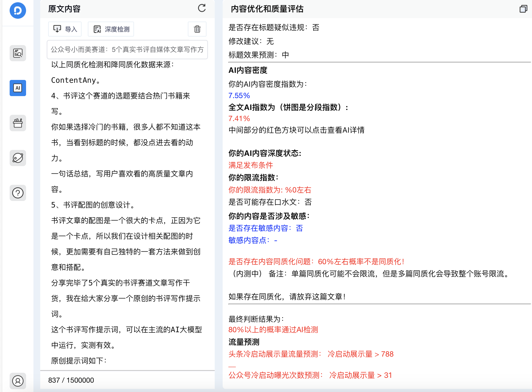Click the 7.55% AI density value
The image size is (532, 392).
pyautogui.click(x=239, y=96)
